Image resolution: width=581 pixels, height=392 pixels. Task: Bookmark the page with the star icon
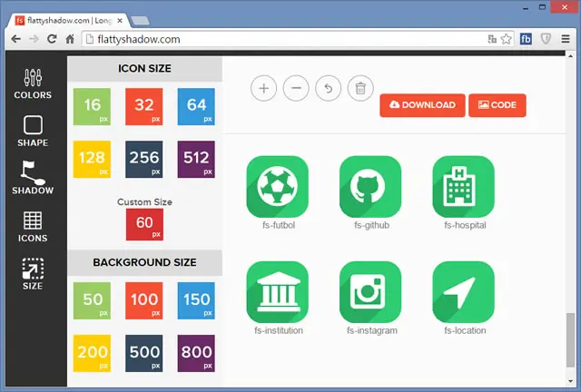click(507, 39)
